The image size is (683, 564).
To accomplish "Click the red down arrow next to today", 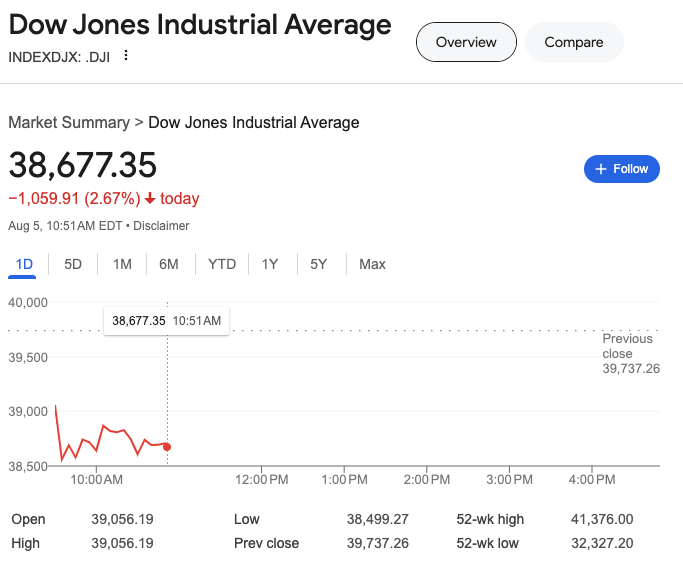I will pyautogui.click(x=149, y=199).
